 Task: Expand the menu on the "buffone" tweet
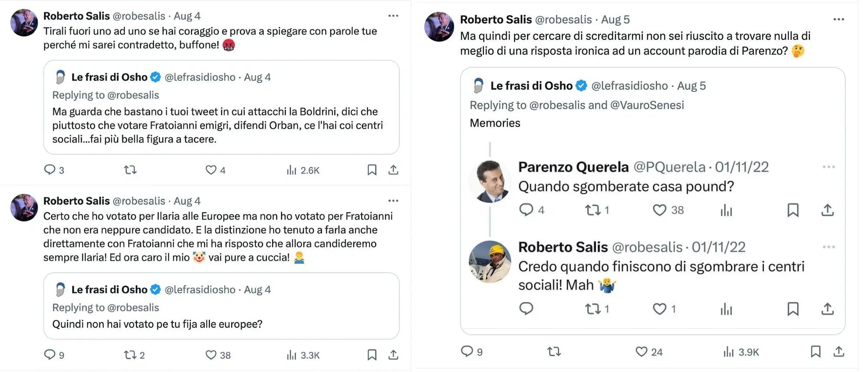click(x=393, y=15)
